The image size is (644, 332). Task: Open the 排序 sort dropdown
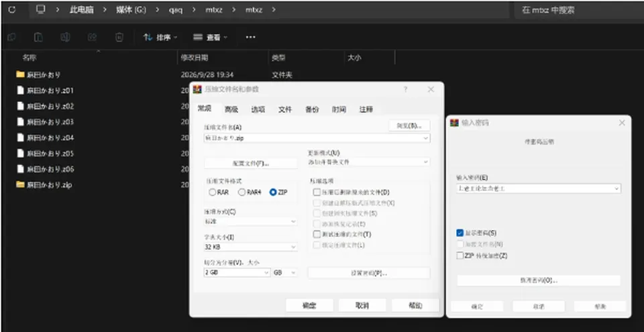(x=160, y=38)
